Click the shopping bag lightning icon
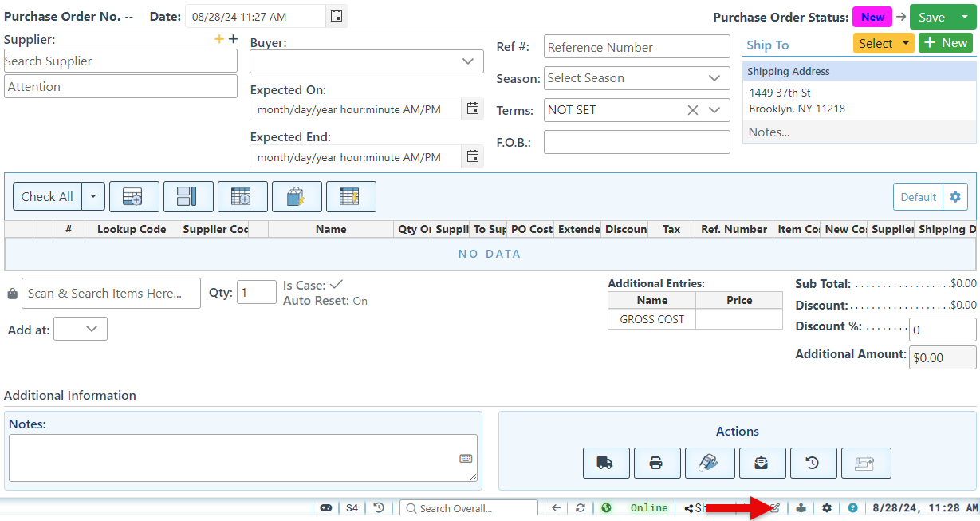The image size is (980, 521). pos(297,196)
